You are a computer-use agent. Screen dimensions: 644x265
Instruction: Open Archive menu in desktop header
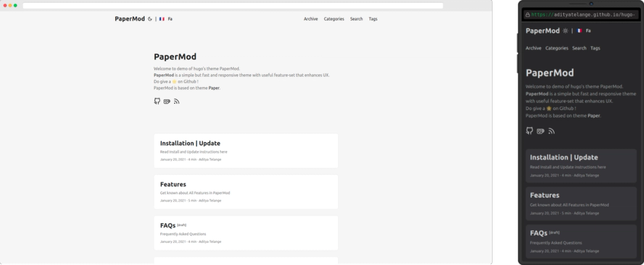coord(311,19)
